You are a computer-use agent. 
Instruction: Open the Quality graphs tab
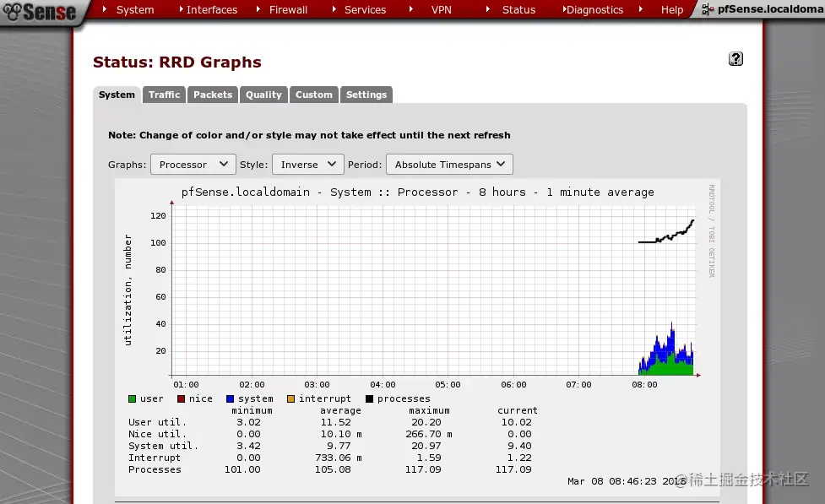[263, 95]
